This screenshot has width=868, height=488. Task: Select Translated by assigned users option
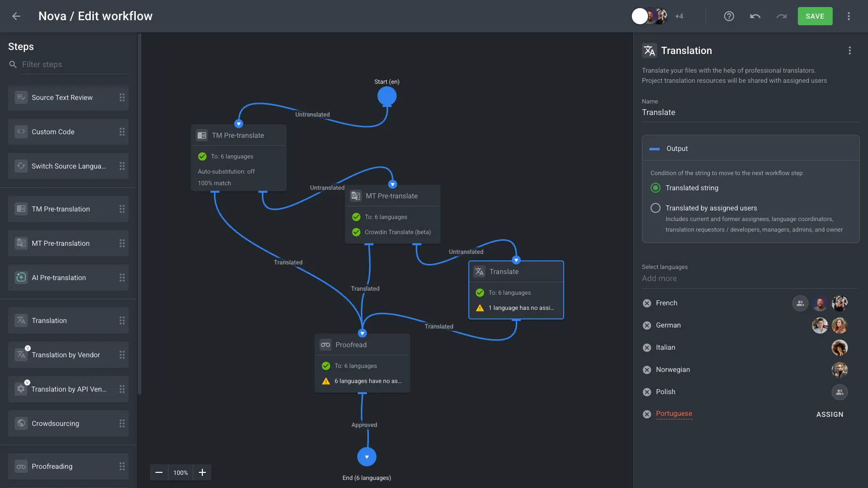656,208
